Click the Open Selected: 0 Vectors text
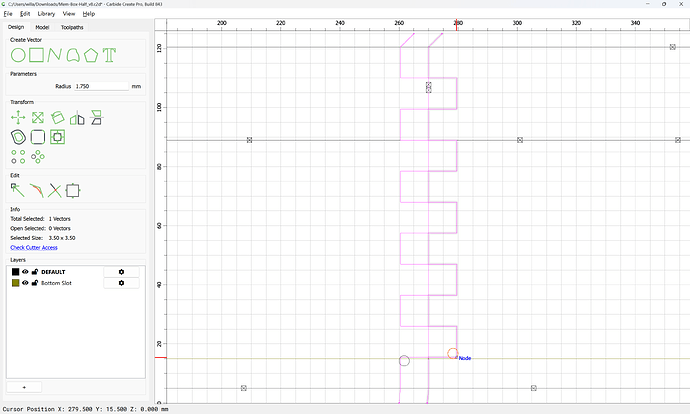The width and height of the screenshot is (690, 414). point(40,228)
